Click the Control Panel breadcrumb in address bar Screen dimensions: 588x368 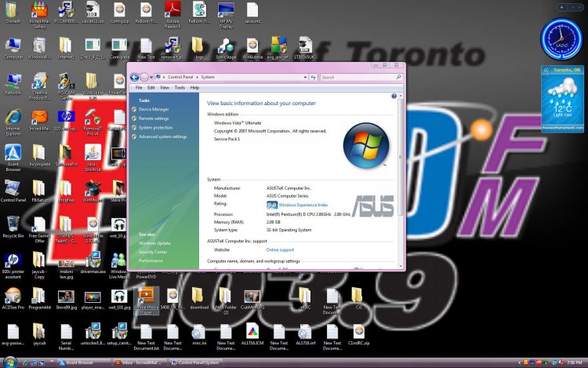click(180, 77)
